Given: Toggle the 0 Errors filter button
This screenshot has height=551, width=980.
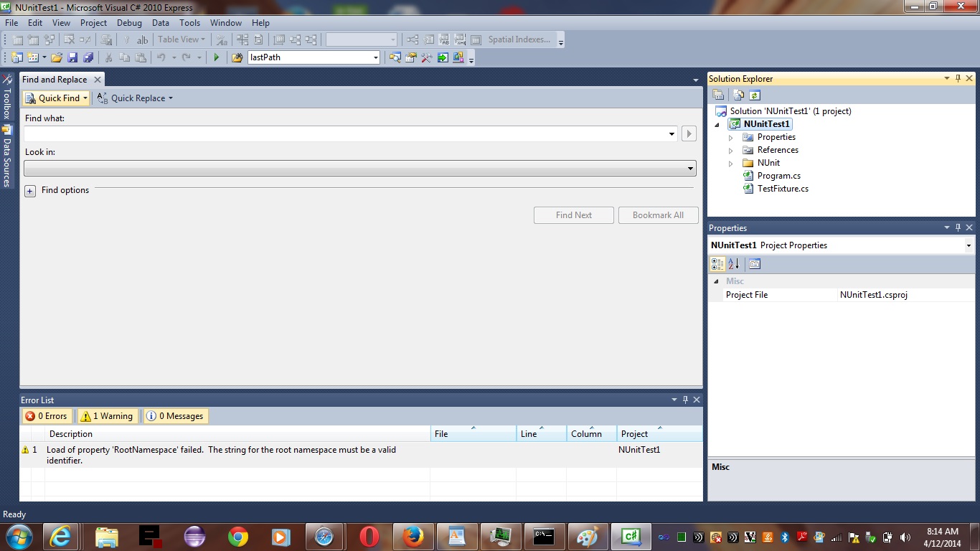Looking at the screenshot, I should (47, 416).
